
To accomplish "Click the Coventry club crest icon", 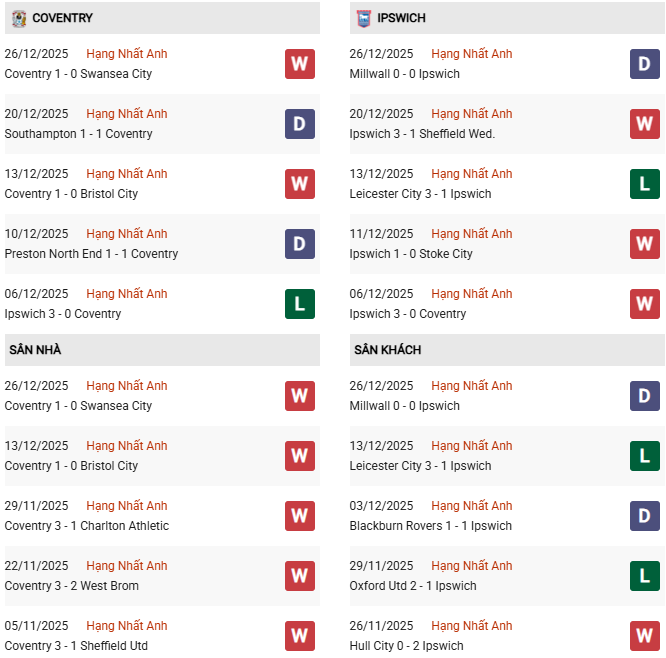I will [x=19, y=18].
